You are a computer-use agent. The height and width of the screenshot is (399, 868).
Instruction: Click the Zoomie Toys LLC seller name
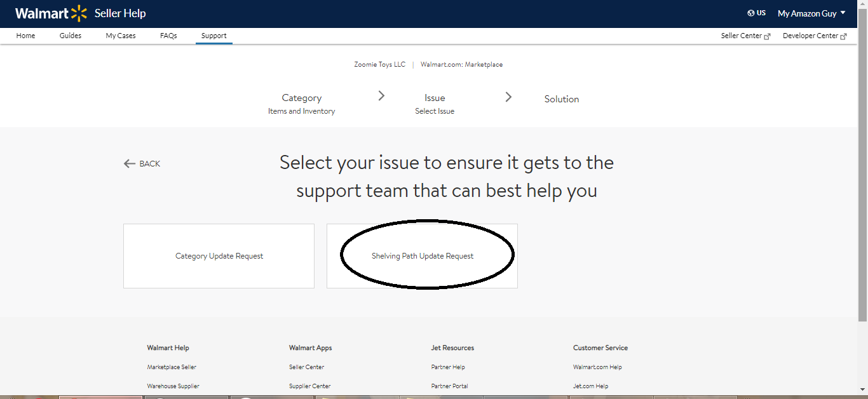coord(379,64)
